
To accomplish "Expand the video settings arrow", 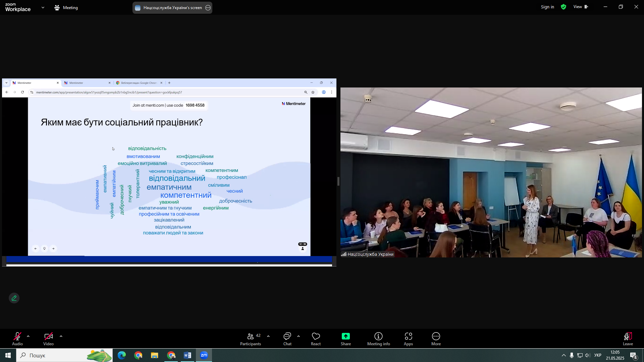I will coord(61,336).
